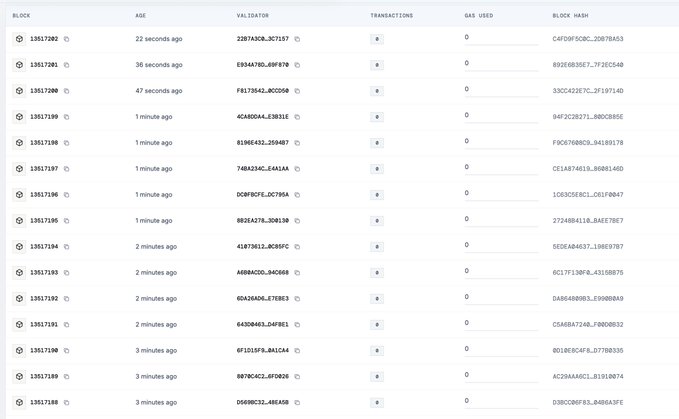The image size is (679, 419).
Task: Copy block number 13517197
Action: pos(66,169)
